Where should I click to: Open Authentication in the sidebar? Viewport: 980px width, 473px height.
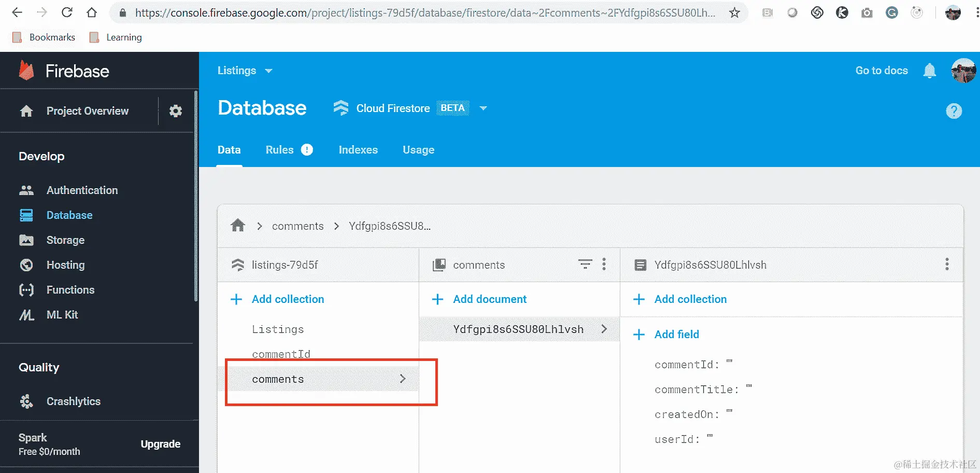pos(82,190)
